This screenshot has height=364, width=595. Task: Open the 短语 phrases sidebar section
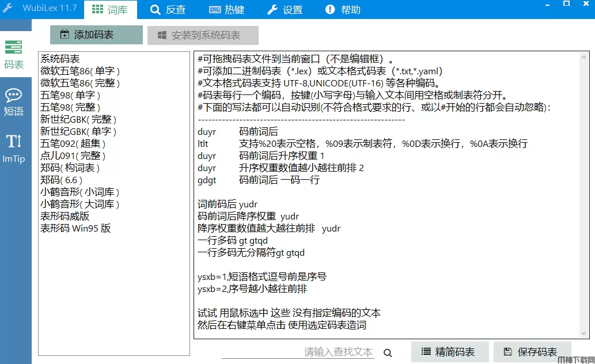[x=14, y=102]
